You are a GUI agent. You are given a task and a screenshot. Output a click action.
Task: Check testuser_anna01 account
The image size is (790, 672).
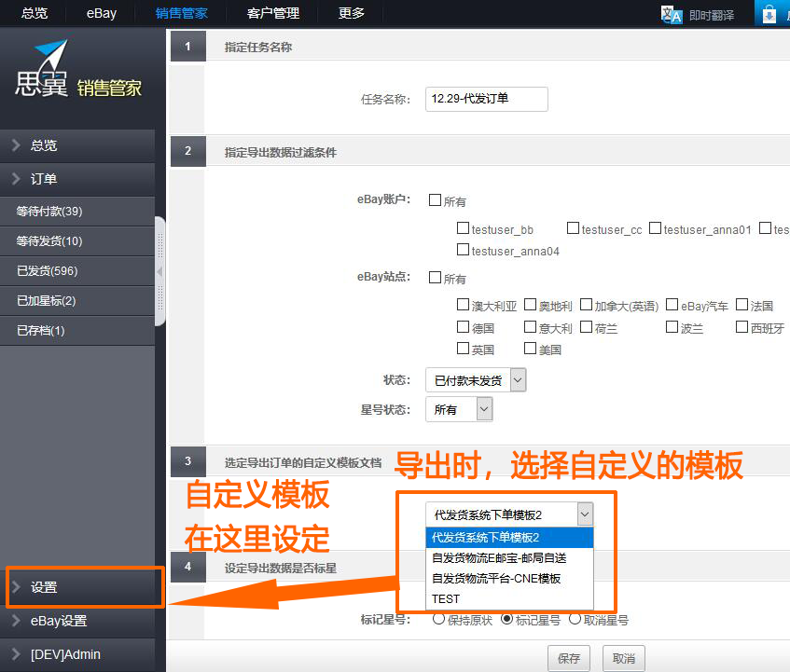coord(655,228)
